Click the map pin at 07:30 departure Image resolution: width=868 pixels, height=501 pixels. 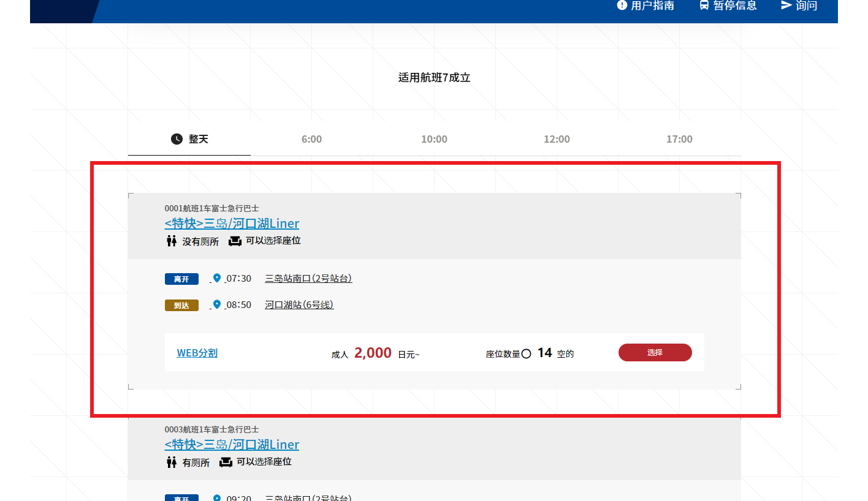(216, 278)
